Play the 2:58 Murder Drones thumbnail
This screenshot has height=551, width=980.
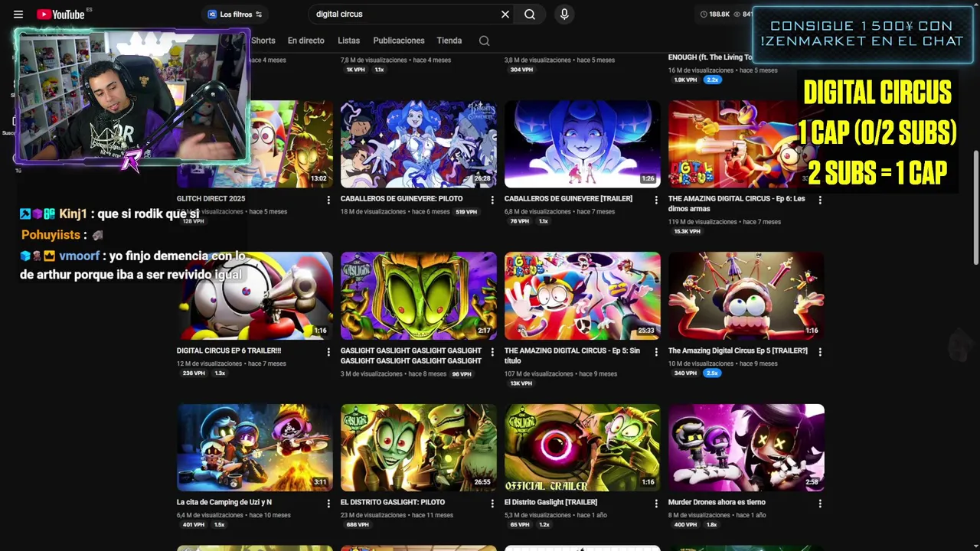(746, 448)
